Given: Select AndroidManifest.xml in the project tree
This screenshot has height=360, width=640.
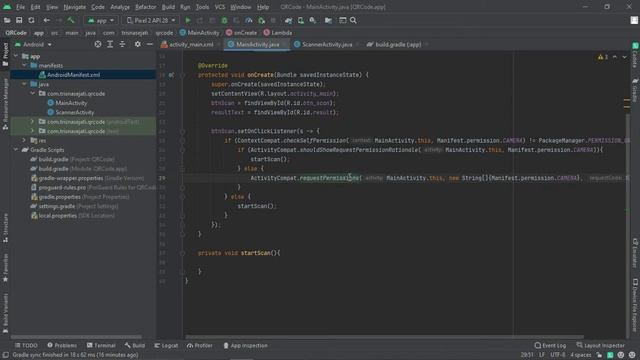Looking at the screenshot, I should (73, 75).
